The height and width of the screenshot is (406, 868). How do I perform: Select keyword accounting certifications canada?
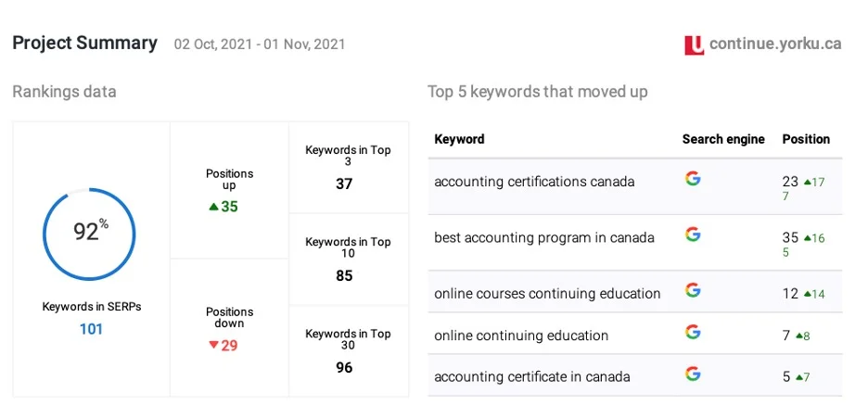534,182
